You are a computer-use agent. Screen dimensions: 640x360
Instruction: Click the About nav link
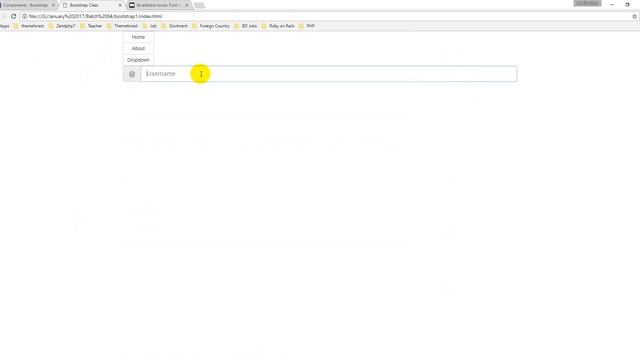click(x=138, y=49)
